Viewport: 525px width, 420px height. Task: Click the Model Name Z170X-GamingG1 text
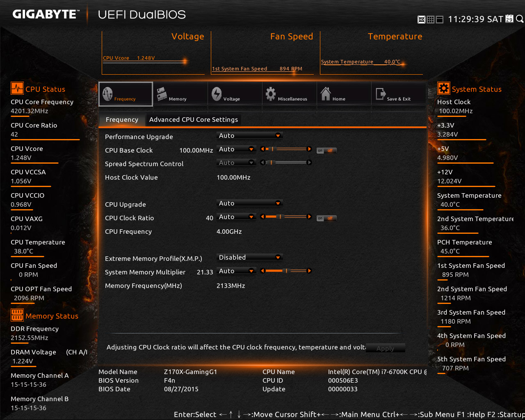click(190, 372)
